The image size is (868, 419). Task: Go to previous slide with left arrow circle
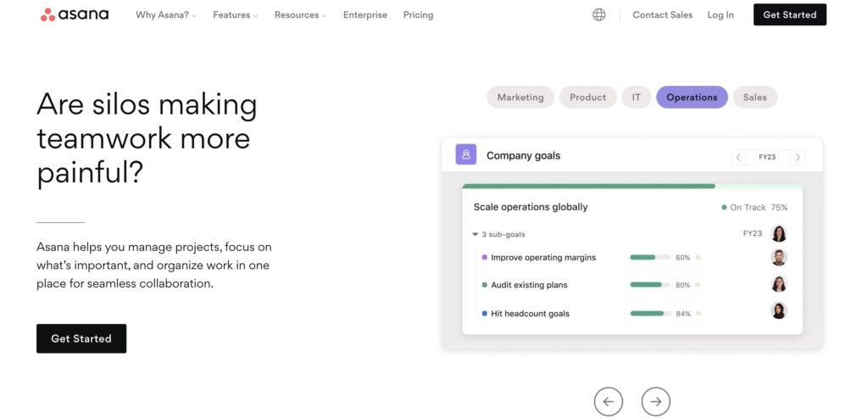click(609, 401)
